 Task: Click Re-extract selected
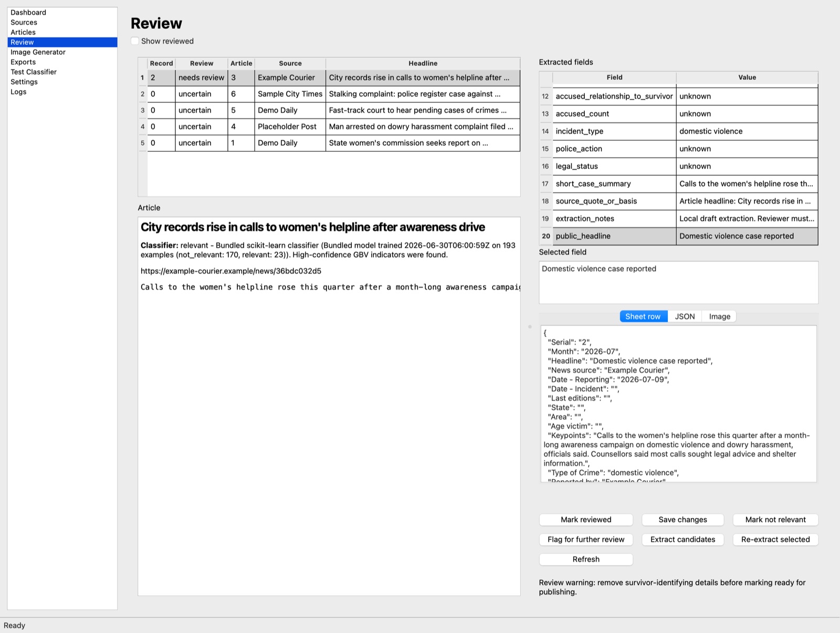[775, 540]
